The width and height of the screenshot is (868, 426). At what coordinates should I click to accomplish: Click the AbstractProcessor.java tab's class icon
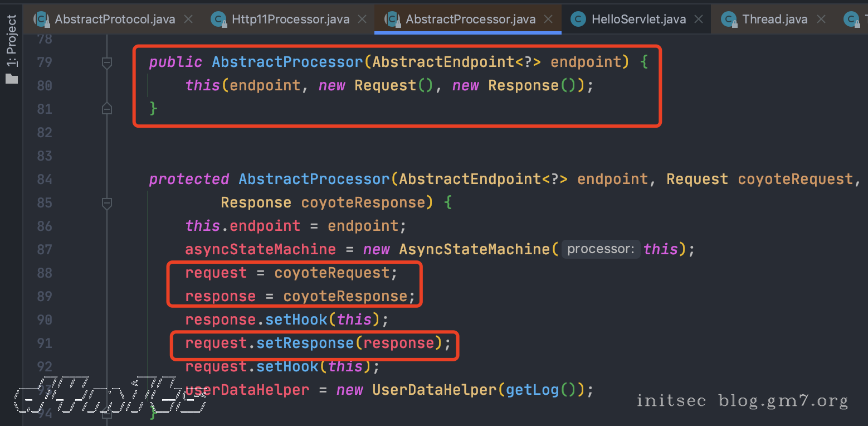393,20
